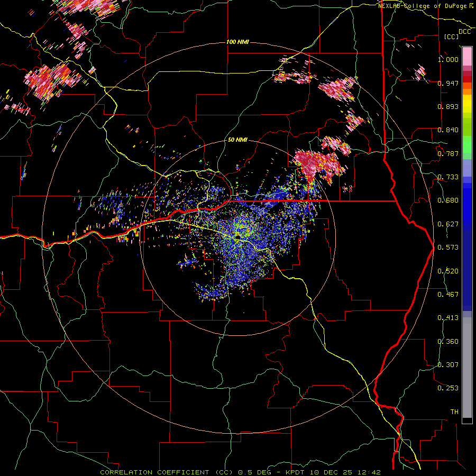
Task: Click the [CC] units label
Action: [452, 36]
